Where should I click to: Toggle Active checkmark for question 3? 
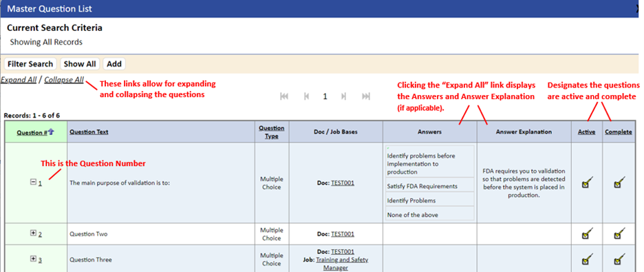point(588,260)
